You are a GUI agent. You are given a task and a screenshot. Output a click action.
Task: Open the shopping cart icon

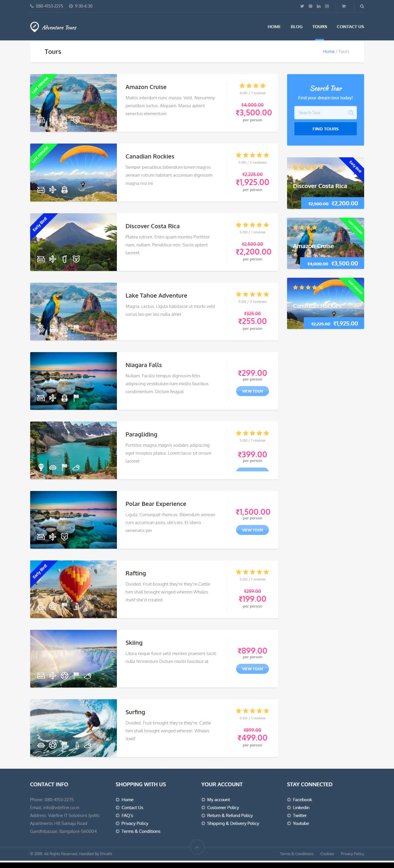[344, 6]
